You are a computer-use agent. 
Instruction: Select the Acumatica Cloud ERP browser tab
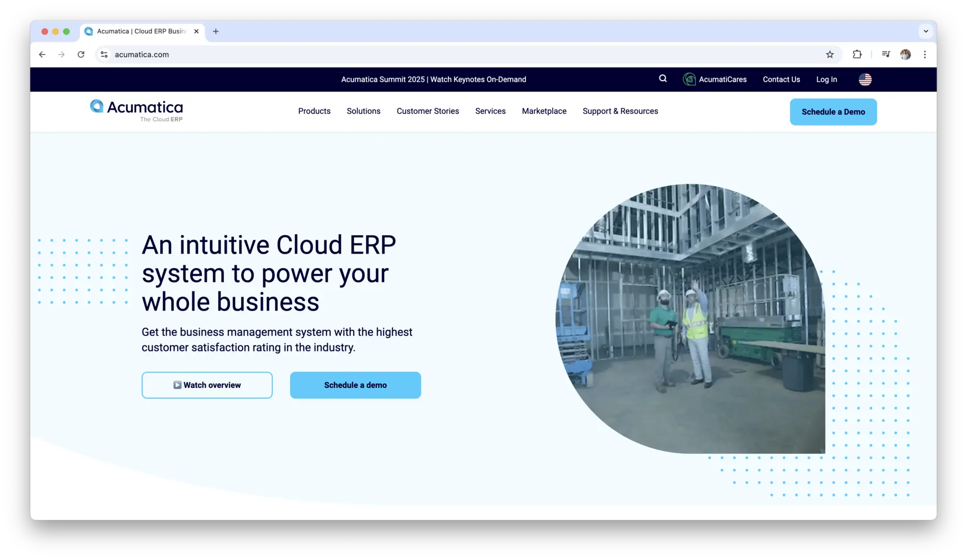(142, 31)
